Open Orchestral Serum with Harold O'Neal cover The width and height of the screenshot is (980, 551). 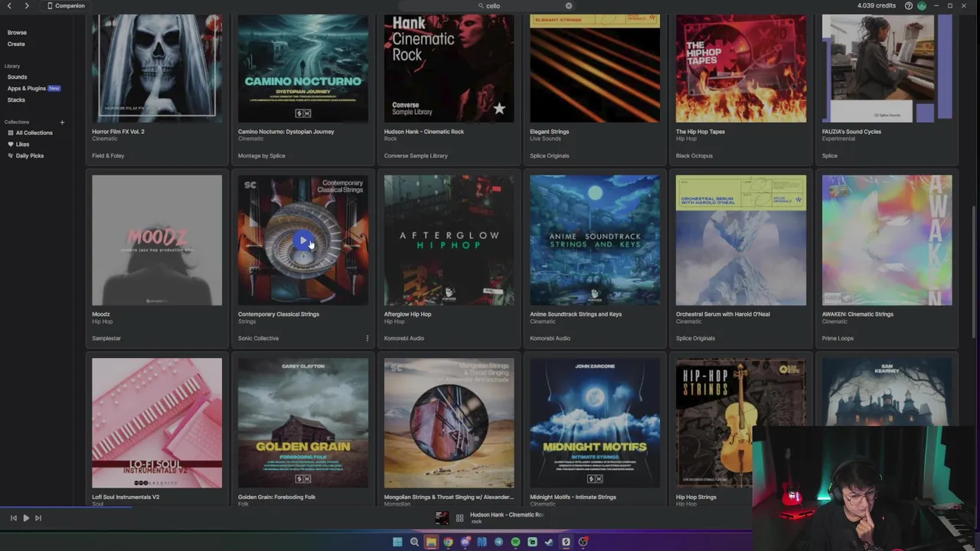[x=741, y=240]
